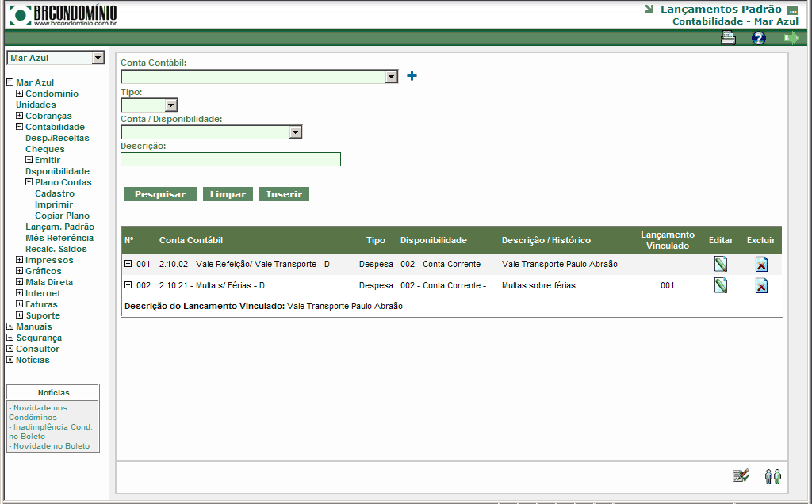The image size is (812, 504).
Task: Open Dsponibilidade in the sidebar
Action: [57, 171]
